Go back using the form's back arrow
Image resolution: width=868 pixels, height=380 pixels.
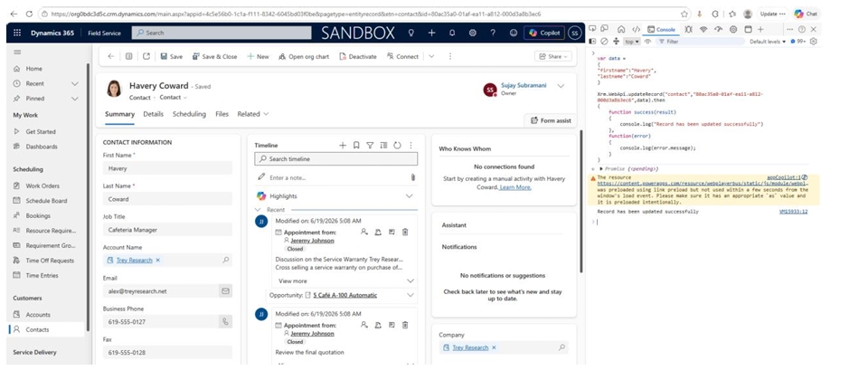(x=110, y=56)
